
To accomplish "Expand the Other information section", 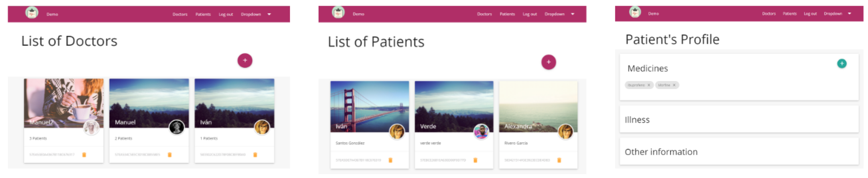I will coord(739,152).
